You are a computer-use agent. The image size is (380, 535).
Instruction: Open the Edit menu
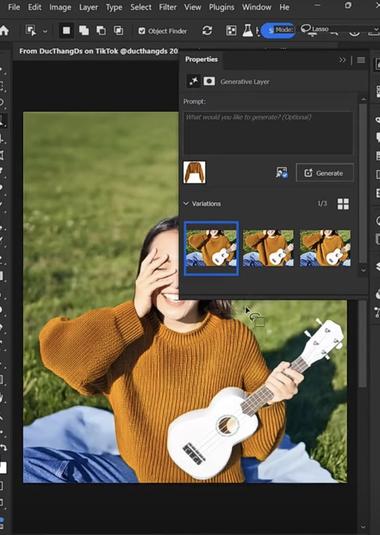tap(34, 7)
